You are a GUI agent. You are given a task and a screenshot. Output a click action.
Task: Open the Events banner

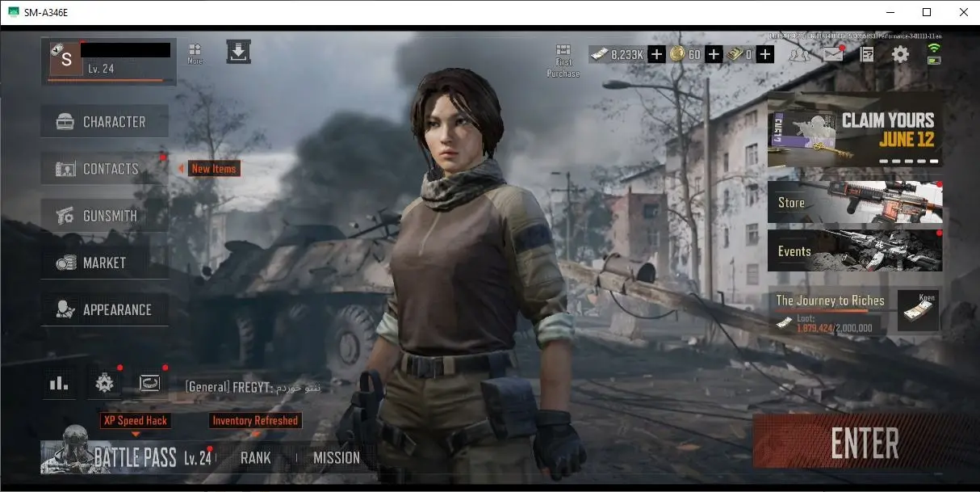[855, 250]
